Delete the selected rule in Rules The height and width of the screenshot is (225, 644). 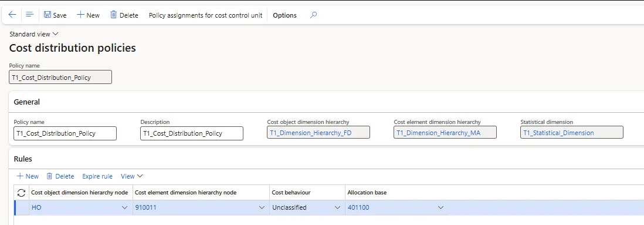(60, 176)
